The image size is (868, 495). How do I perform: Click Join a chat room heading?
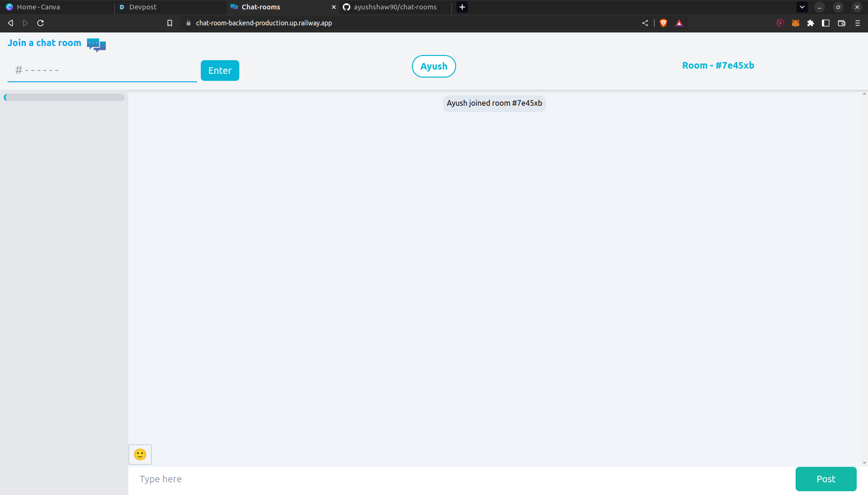(44, 43)
